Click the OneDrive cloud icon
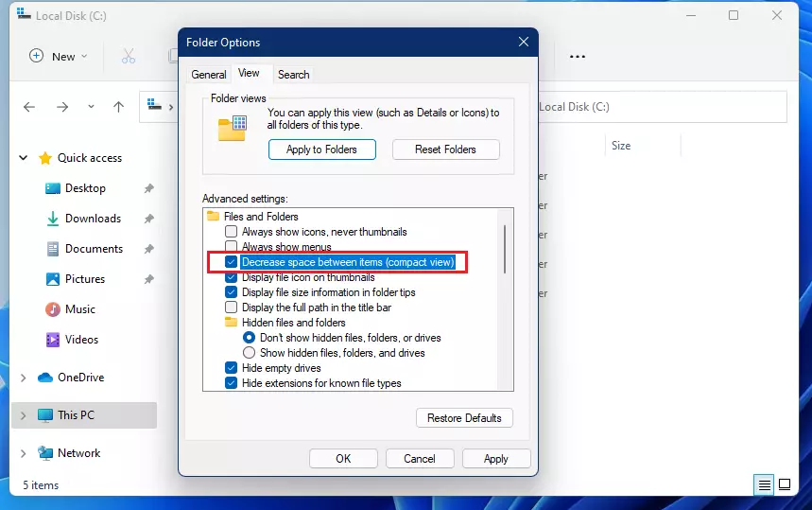 [x=45, y=378]
